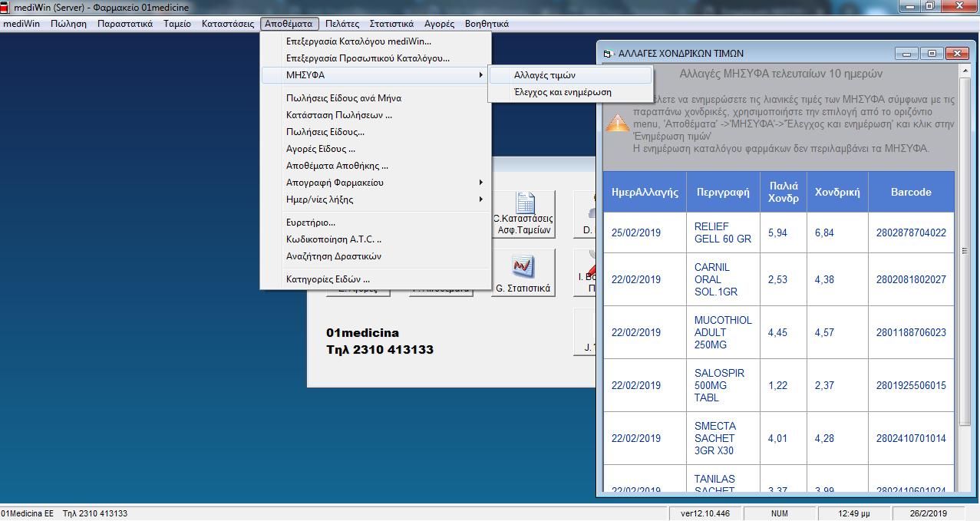This screenshot has width=980, height=521.
Task: Choose Κωδικοποίηση A.T.C. ..
Action: 376,239
